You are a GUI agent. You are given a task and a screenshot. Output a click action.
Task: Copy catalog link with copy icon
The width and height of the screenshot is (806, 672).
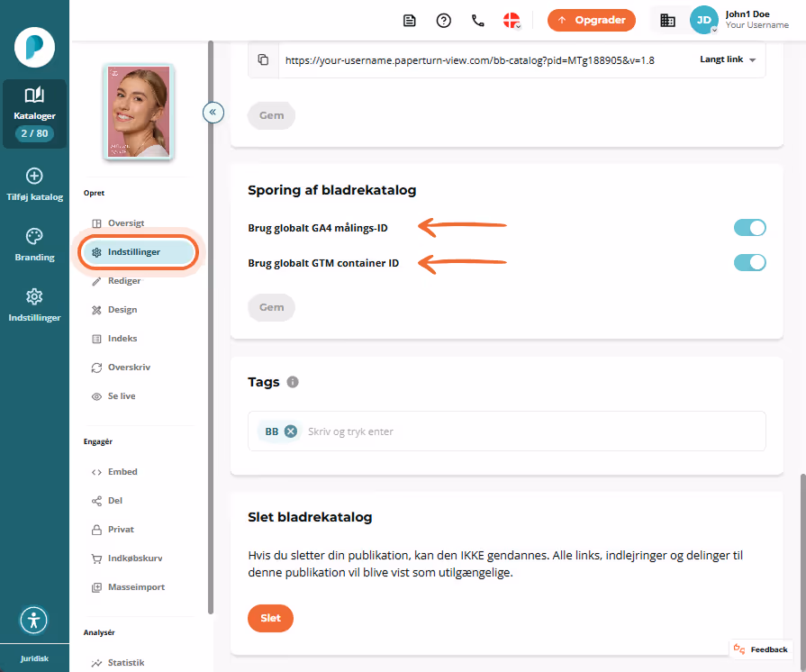click(263, 59)
